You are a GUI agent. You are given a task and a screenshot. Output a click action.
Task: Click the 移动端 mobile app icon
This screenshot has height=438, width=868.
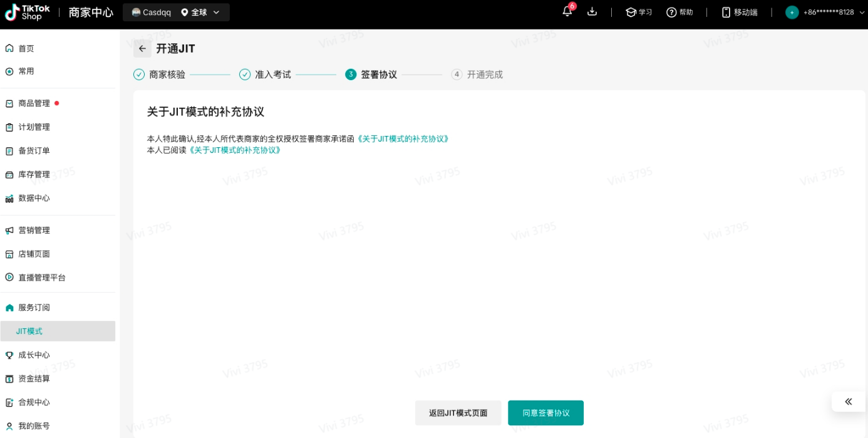tap(738, 12)
